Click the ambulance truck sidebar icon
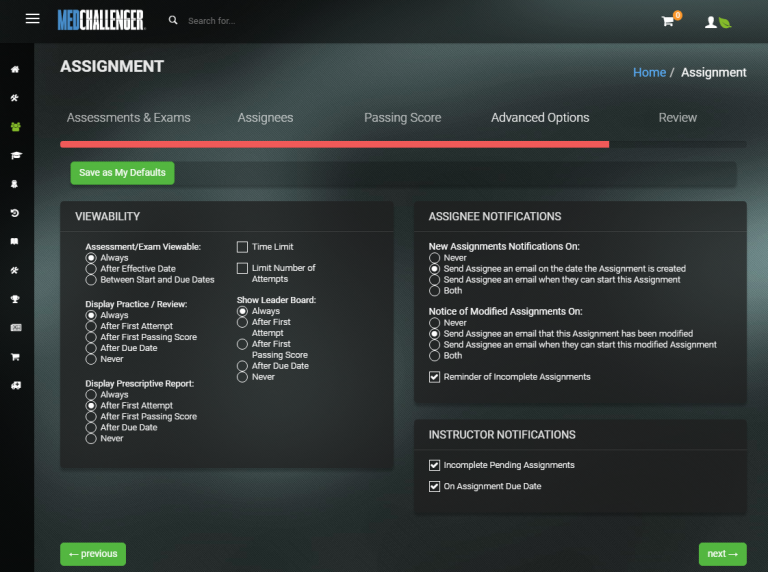Screen dimensions: 768x572 pos(16,385)
